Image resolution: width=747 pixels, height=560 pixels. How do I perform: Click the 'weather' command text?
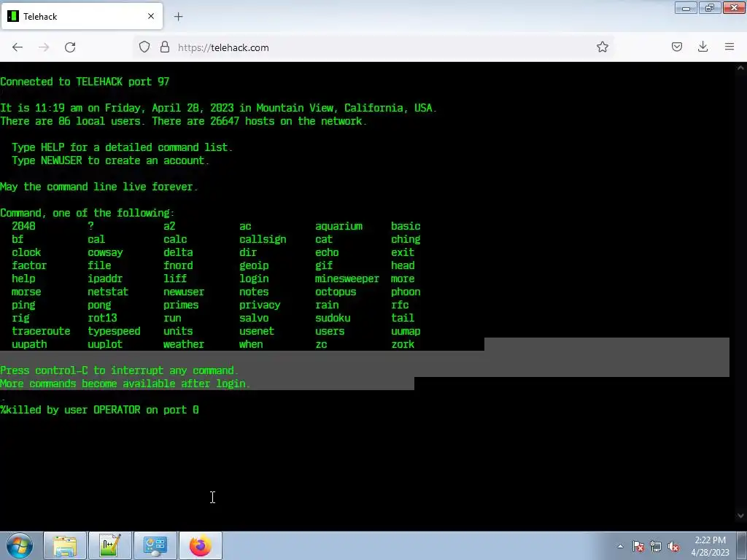[x=184, y=344]
